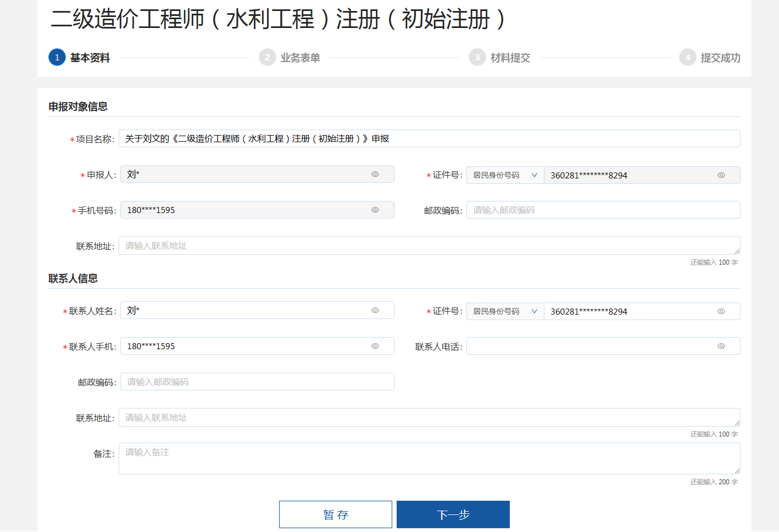
Task: Click the active step circle 1
Action: (x=57, y=57)
